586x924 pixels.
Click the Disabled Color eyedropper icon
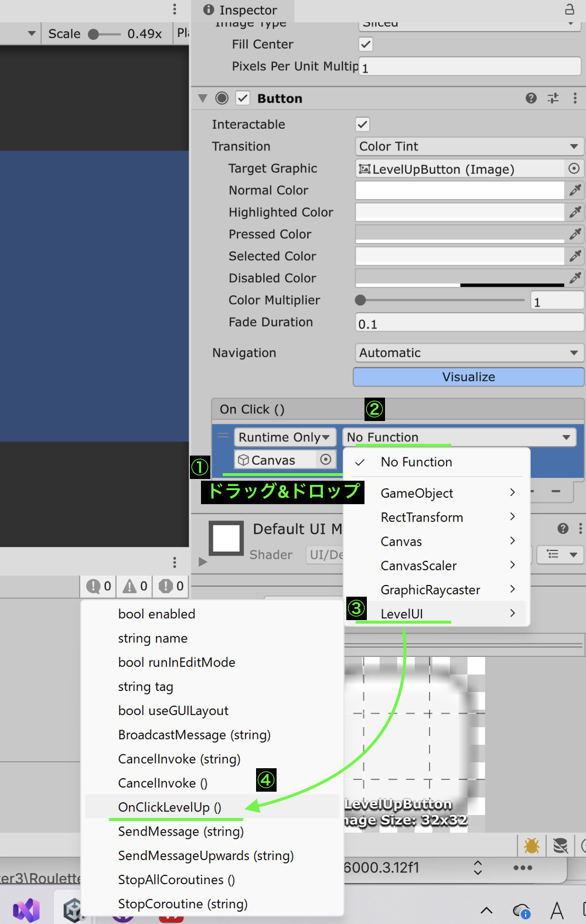click(x=575, y=278)
